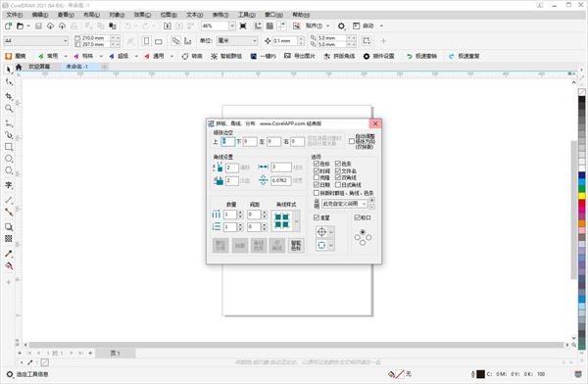This screenshot has height=384, width=588.
Task: Toggle the 文件名 checkbox
Action: (x=338, y=170)
